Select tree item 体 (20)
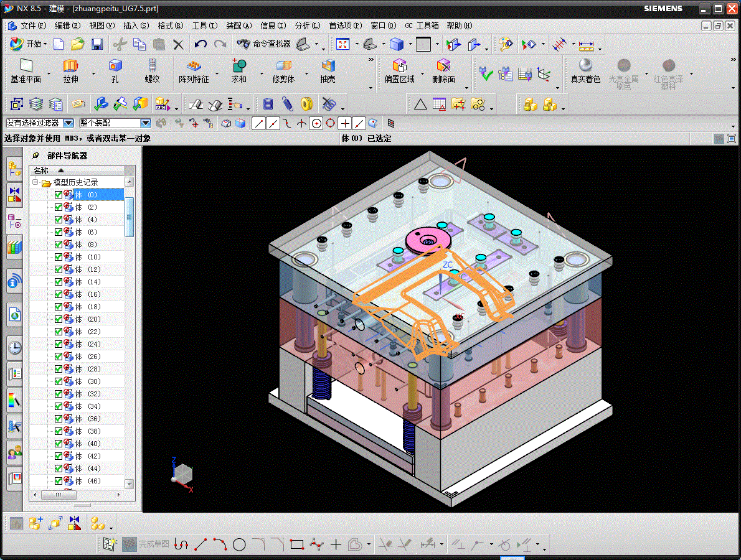 tap(88, 319)
